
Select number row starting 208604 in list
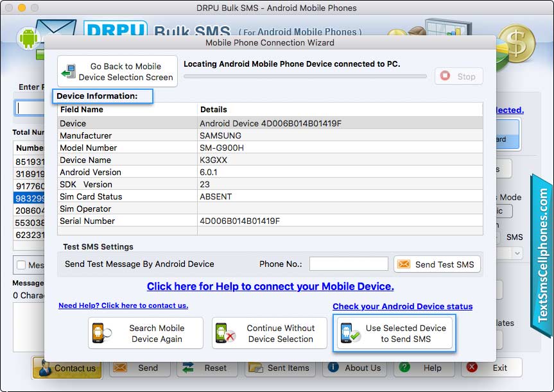click(x=29, y=210)
